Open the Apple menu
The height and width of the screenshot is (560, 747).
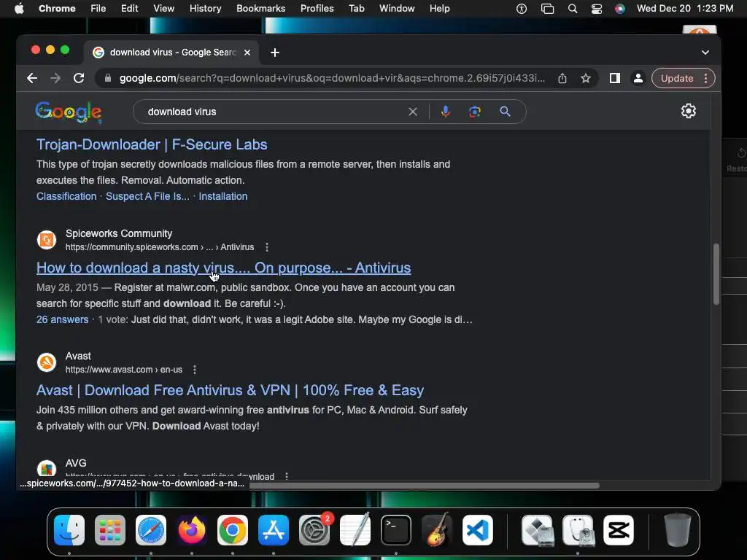point(19,9)
